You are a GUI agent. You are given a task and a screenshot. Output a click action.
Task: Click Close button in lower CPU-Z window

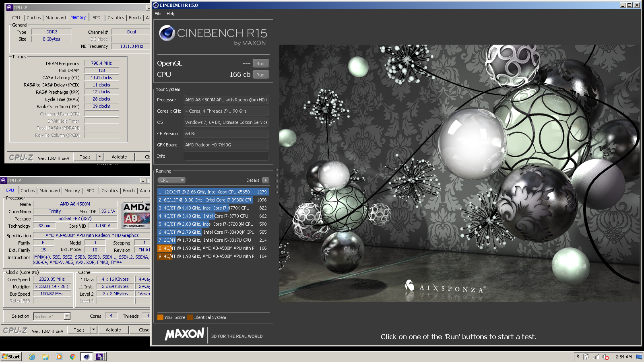coord(140,330)
